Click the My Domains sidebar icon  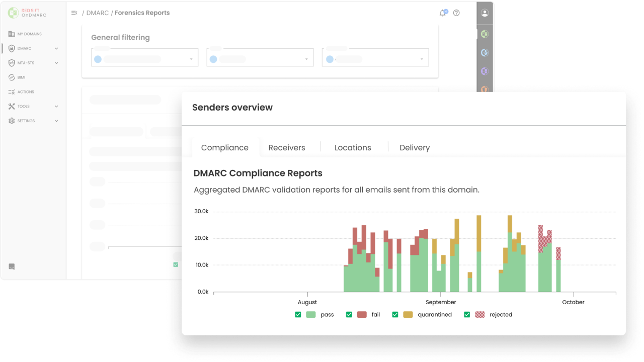(x=12, y=34)
